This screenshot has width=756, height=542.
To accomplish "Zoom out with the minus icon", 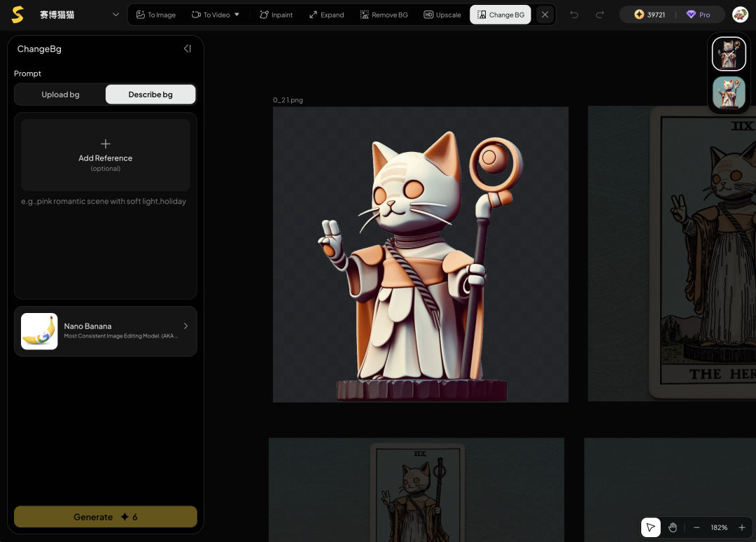I will [x=696, y=527].
